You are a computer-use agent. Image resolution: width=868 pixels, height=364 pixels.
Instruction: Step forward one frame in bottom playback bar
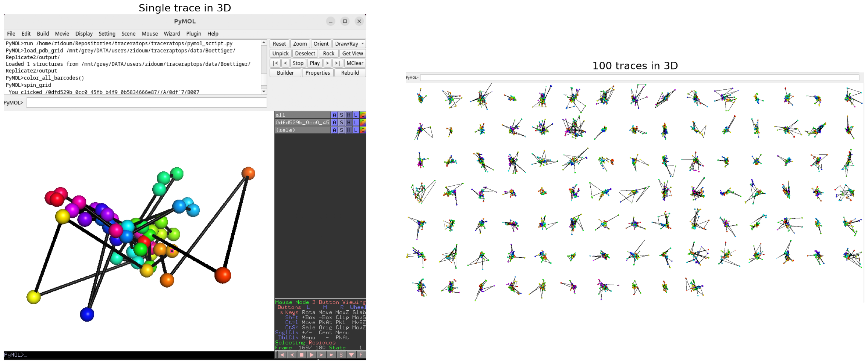point(321,355)
